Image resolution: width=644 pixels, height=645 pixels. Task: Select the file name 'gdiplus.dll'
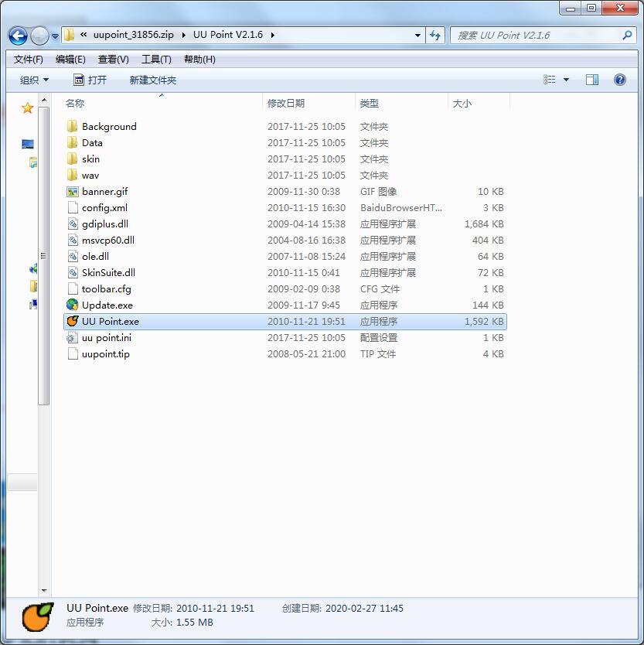click(x=105, y=224)
